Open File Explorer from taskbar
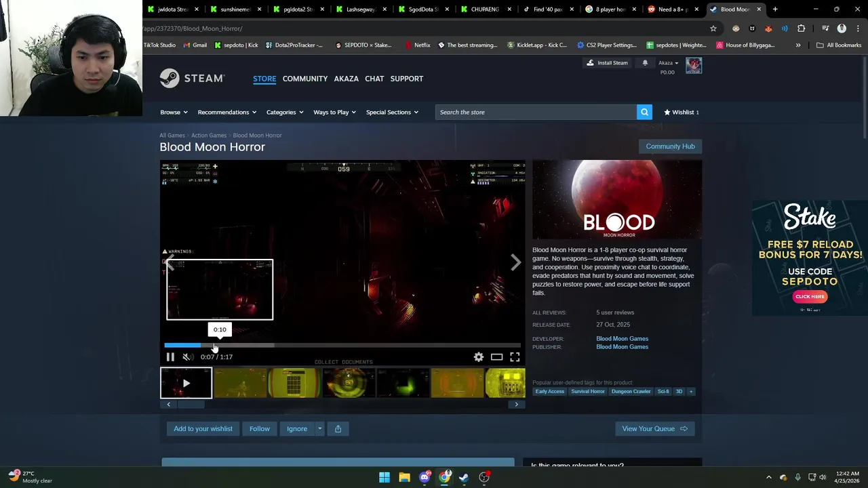The image size is (868, 488). (x=404, y=477)
